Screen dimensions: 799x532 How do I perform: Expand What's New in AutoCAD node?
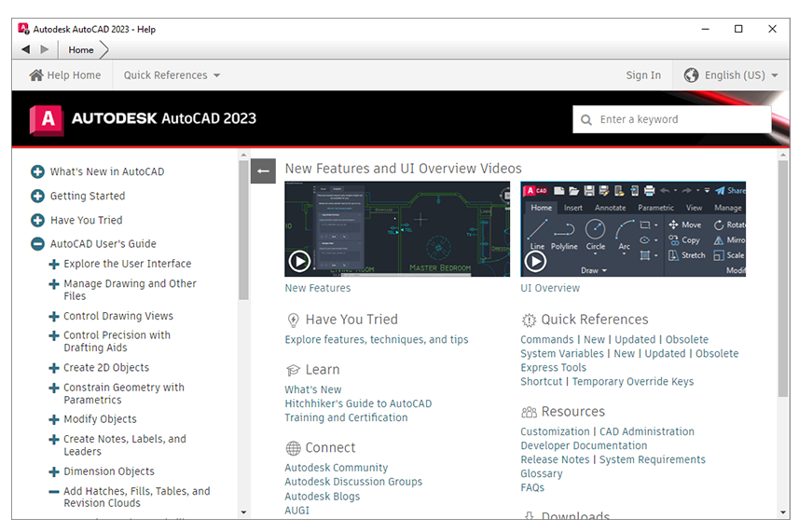[x=37, y=171]
